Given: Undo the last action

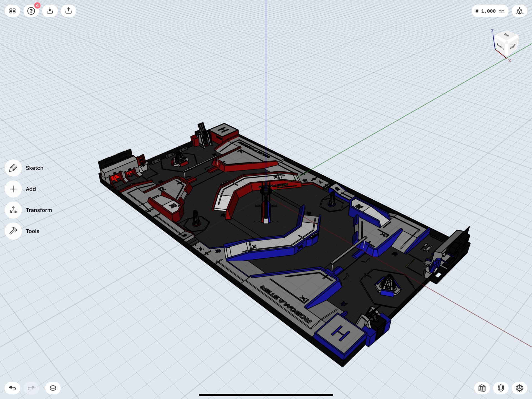Looking at the screenshot, I should point(12,388).
